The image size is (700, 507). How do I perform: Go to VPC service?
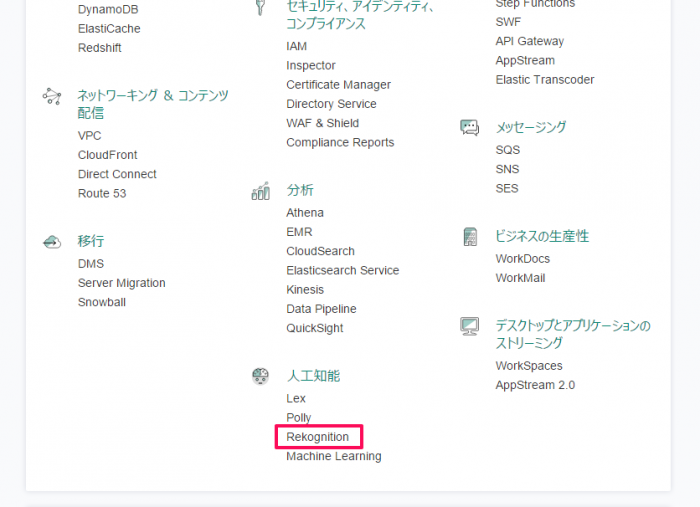pos(89,136)
